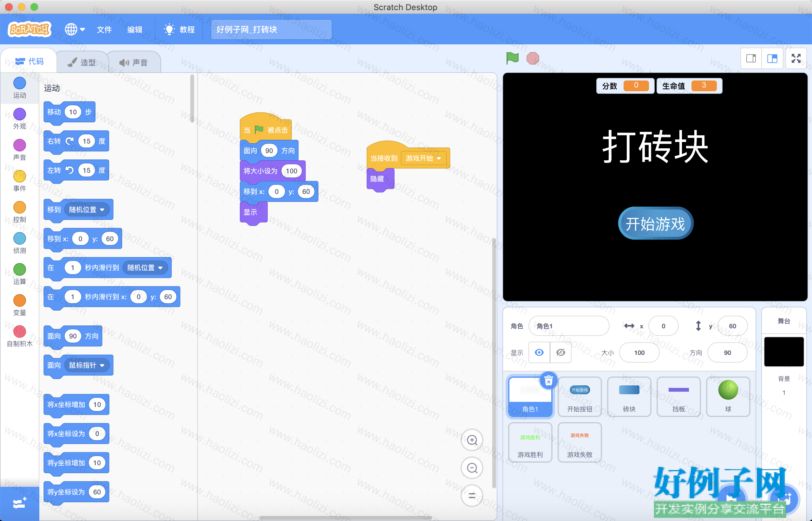Open the 教程 tutorials lightbulb
This screenshot has width=812, height=521.
(179, 29)
